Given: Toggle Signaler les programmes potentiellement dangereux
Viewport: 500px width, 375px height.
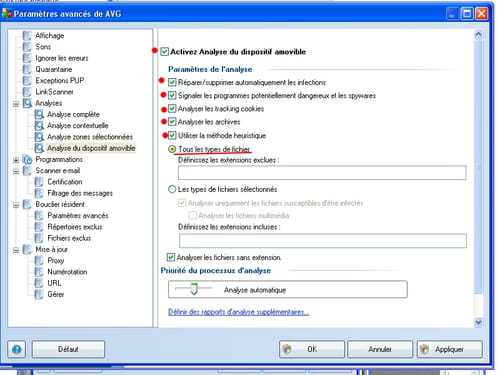Looking at the screenshot, I should coord(172,95).
